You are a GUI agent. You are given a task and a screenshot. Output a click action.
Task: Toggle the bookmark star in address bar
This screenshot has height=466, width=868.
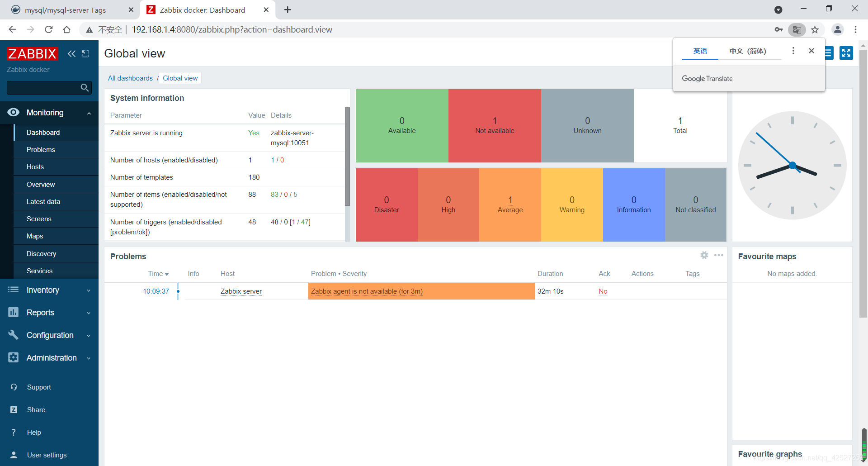pos(815,29)
